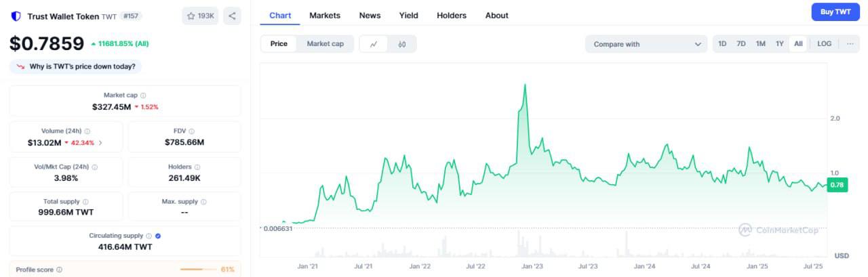This screenshot has width=868, height=277.
Task: Select the Price toggle
Action: [x=279, y=44]
